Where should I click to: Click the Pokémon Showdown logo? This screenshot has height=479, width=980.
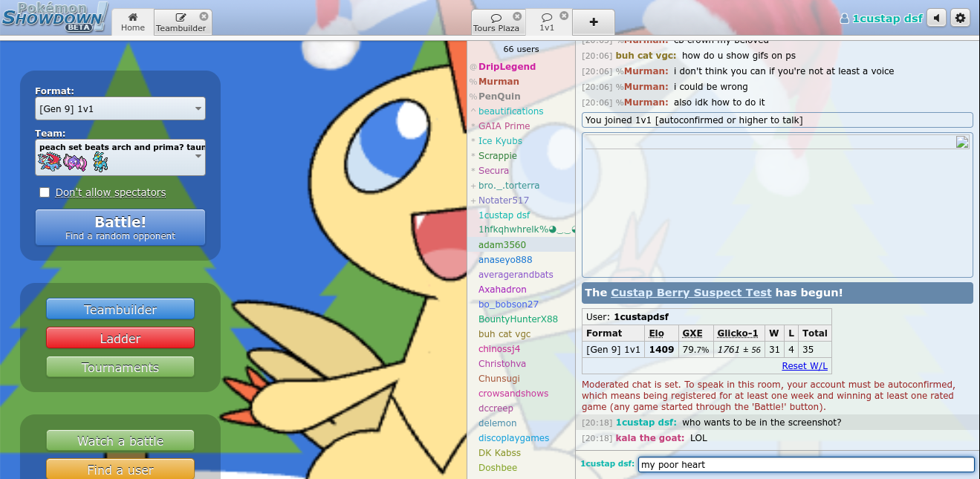pyautogui.click(x=56, y=17)
